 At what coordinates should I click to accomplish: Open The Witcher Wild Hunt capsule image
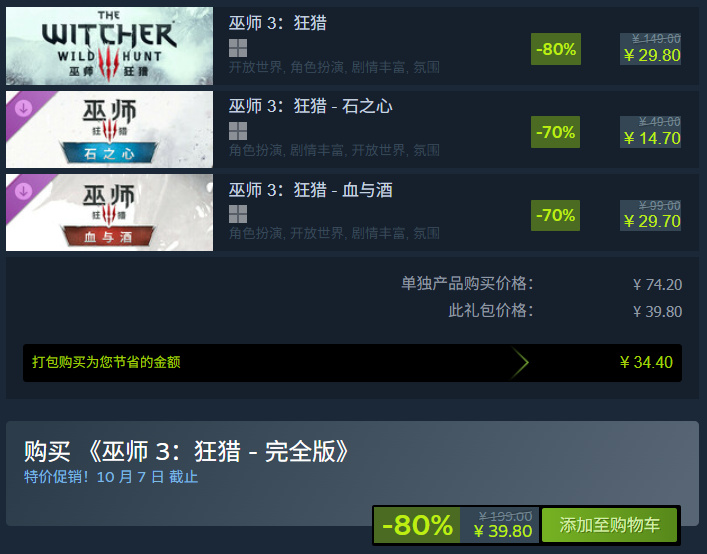(109, 46)
